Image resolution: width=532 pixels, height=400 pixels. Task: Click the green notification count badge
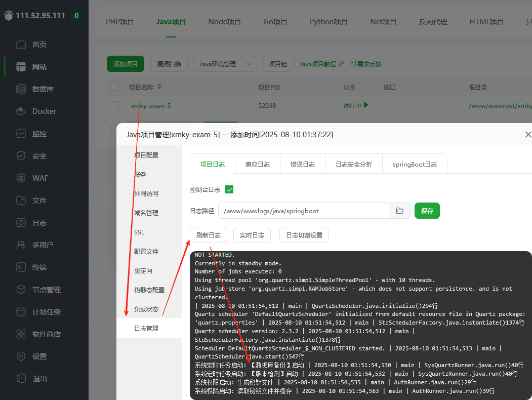click(76, 15)
